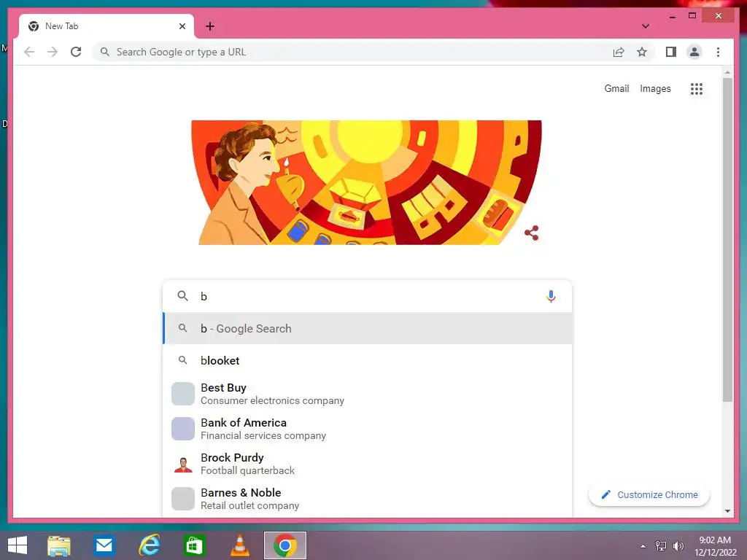Bookmark this tab with the star

coord(642,52)
